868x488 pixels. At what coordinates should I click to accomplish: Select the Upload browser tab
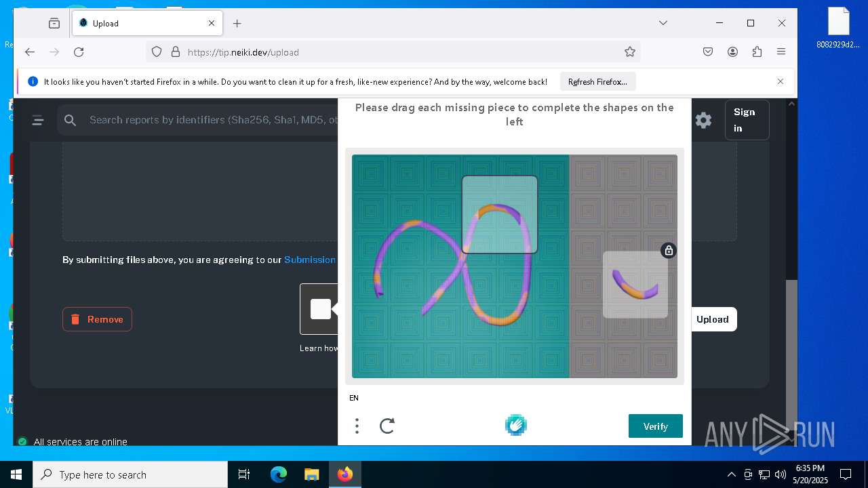(x=148, y=23)
